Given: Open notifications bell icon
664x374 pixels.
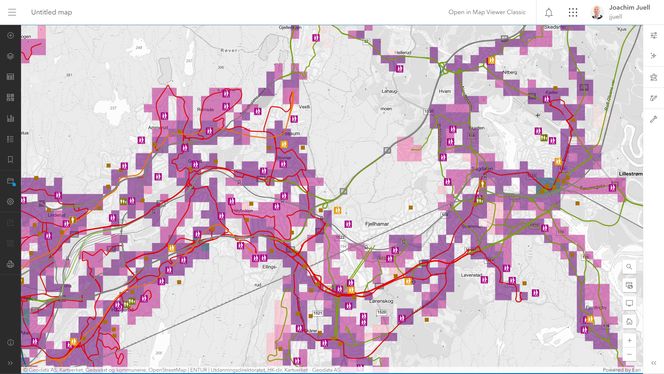Looking at the screenshot, I should pos(549,12).
